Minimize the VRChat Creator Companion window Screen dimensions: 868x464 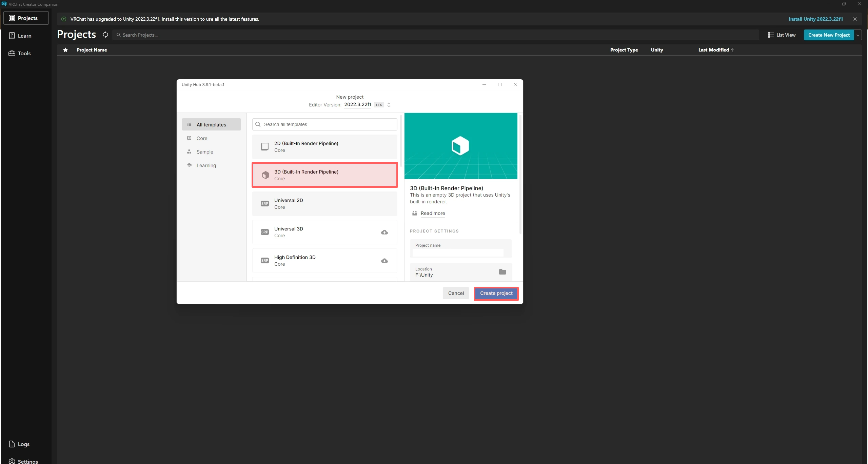click(x=829, y=4)
